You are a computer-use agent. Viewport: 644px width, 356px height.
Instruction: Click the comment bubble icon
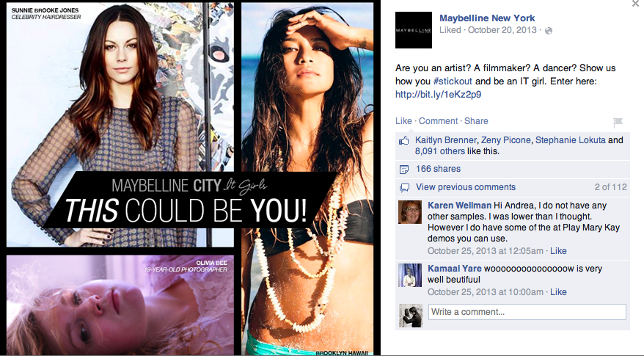[x=405, y=188]
